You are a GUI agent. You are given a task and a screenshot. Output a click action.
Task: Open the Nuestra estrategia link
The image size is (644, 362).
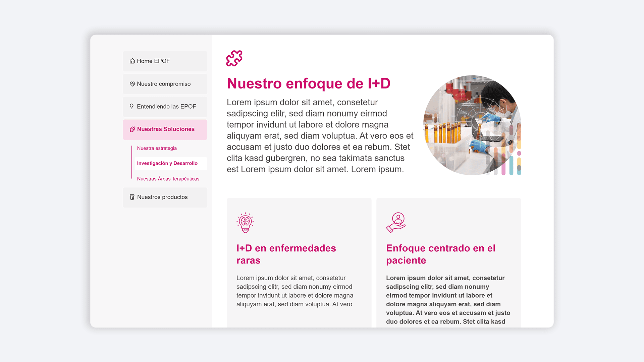(x=157, y=148)
